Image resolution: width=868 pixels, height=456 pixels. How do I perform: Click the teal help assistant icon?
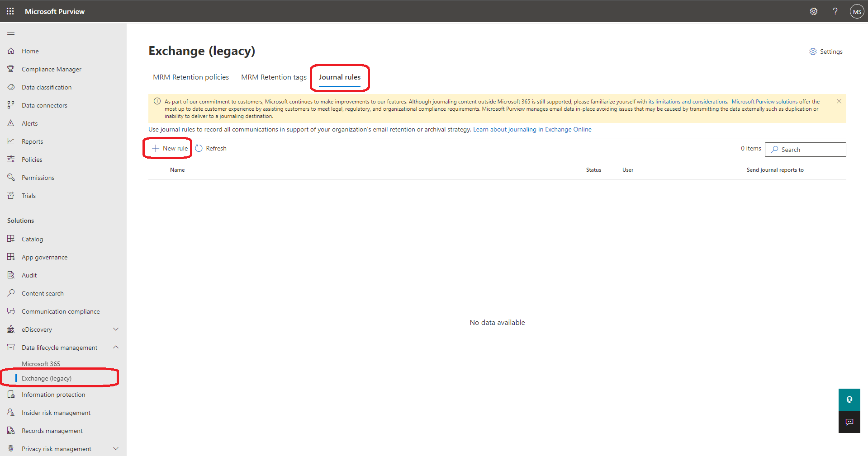pos(849,400)
